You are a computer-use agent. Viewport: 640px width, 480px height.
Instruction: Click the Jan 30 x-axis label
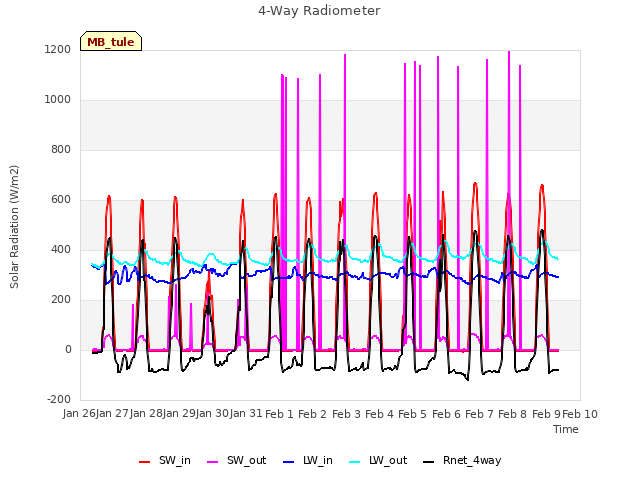(213, 413)
